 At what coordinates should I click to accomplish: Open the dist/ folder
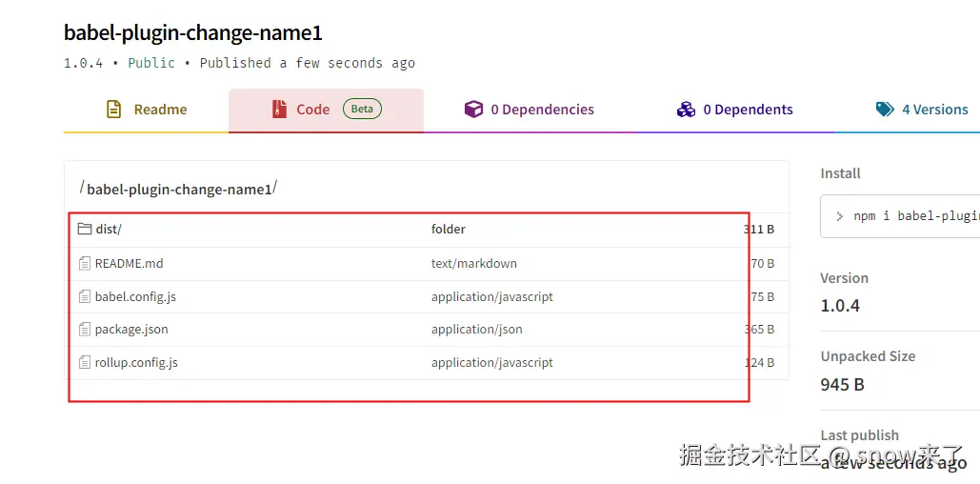[109, 229]
